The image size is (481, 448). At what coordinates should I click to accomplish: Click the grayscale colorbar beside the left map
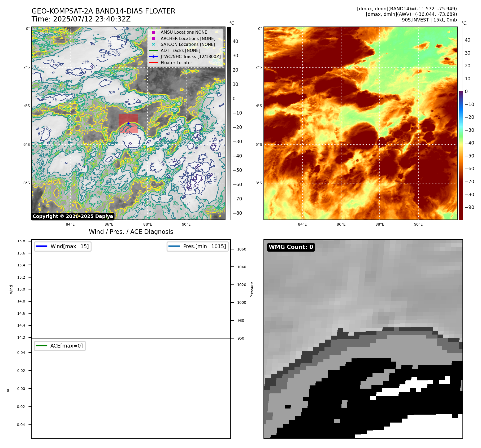[229, 123]
